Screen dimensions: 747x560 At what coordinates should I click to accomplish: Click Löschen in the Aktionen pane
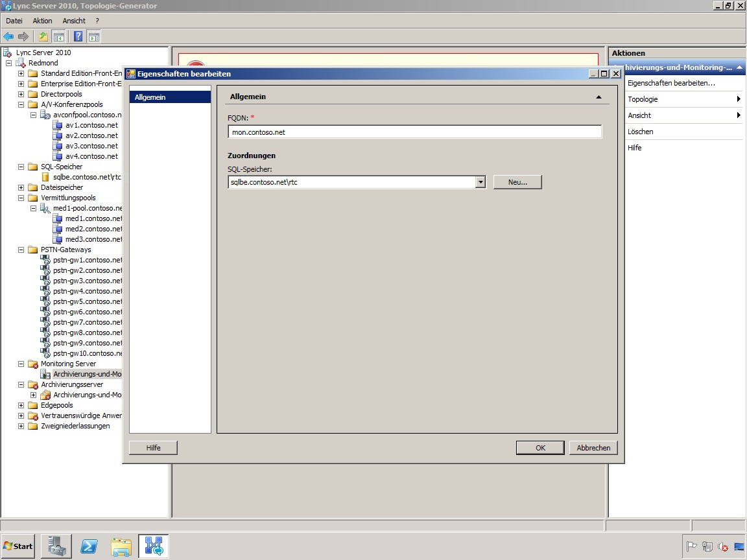tap(640, 132)
